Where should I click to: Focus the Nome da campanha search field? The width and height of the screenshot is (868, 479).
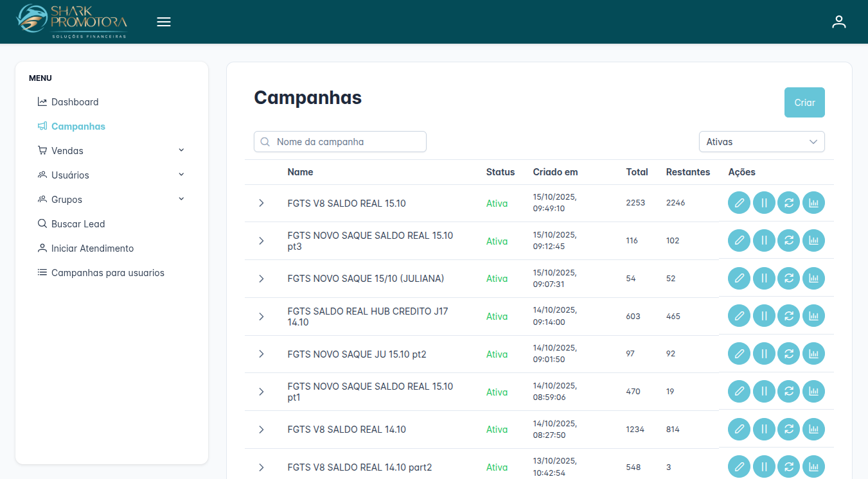[347, 142]
